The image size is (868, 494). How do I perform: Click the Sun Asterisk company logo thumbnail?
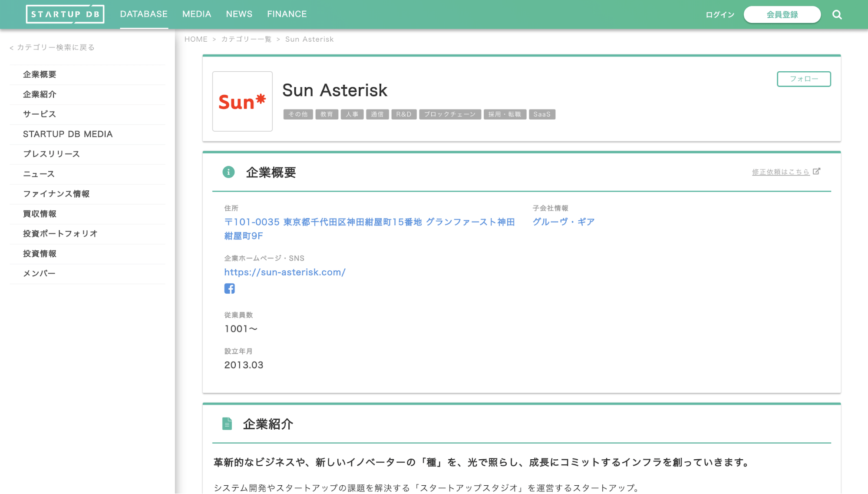[x=242, y=101]
